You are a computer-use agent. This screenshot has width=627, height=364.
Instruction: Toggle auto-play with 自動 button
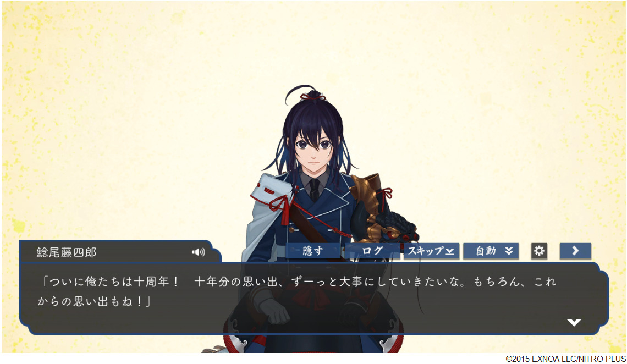491,251
